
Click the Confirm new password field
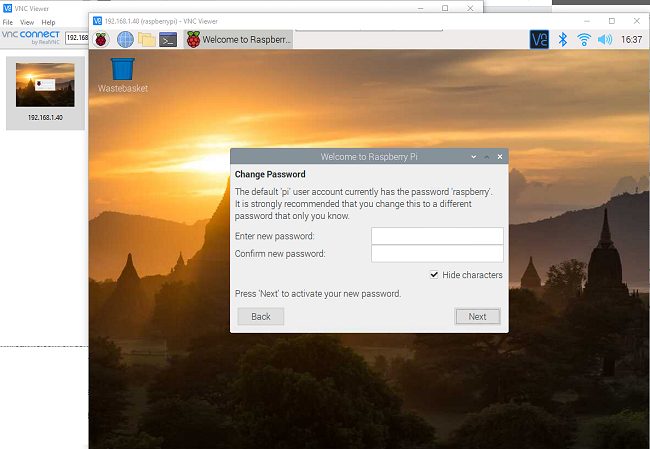point(437,254)
